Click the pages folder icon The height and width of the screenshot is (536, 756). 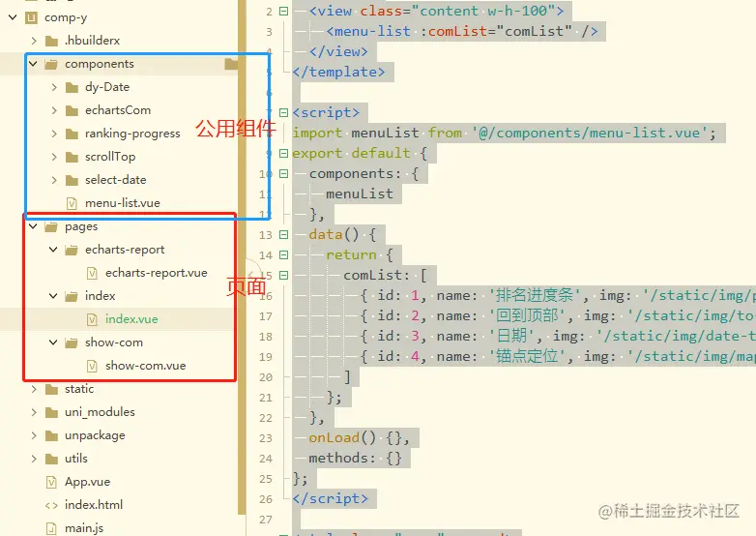[x=51, y=226]
